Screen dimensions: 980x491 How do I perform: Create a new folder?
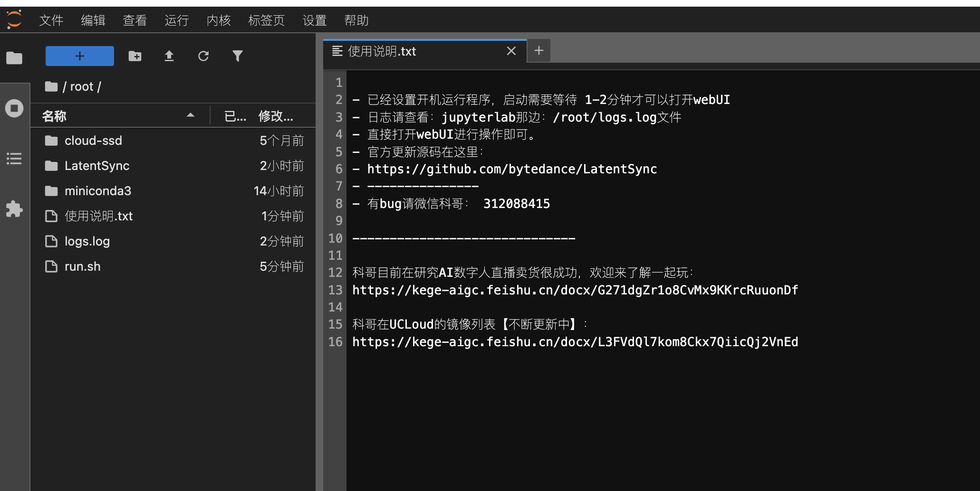point(135,56)
